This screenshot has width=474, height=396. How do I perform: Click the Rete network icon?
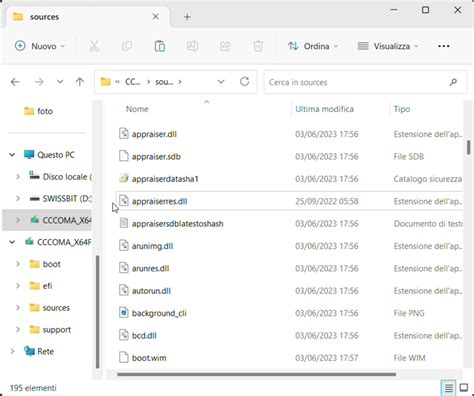pyautogui.click(x=29, y=351)
